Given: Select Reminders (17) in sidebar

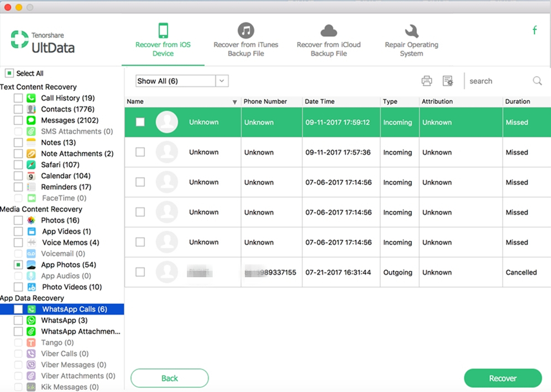Looking at the screenshot, I should point(66,187).
